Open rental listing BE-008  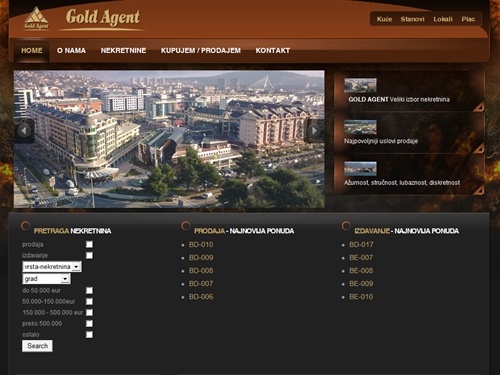[361, 271]
